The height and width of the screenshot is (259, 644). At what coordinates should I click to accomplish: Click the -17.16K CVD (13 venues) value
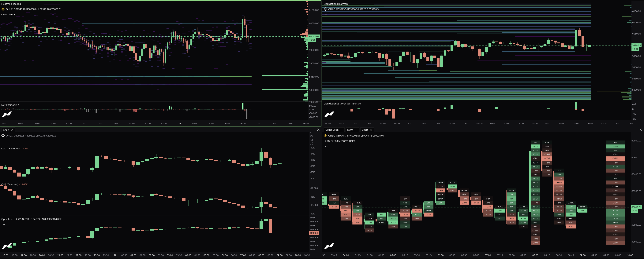(25, 149)
